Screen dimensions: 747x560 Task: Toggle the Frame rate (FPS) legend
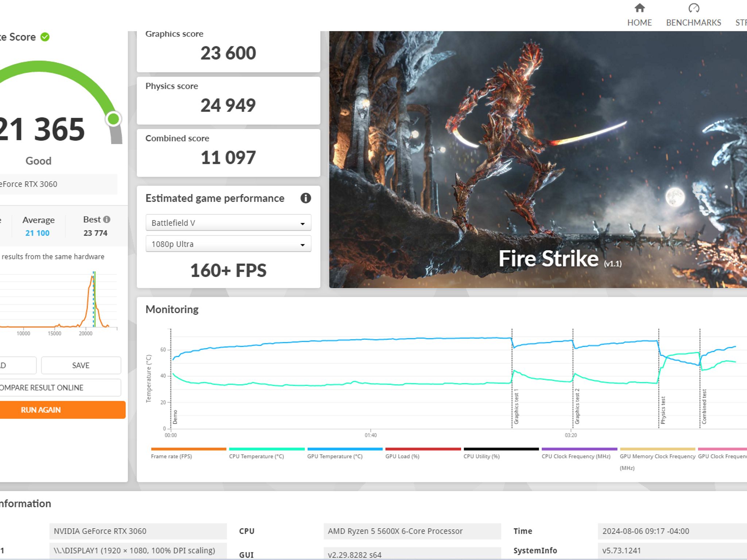189,453
